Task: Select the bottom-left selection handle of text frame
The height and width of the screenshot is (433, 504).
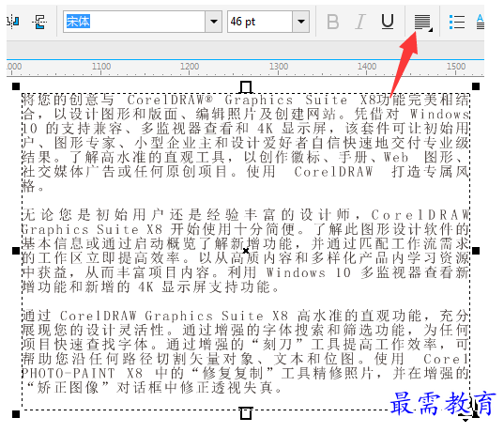Action: [x=16, y=414]
